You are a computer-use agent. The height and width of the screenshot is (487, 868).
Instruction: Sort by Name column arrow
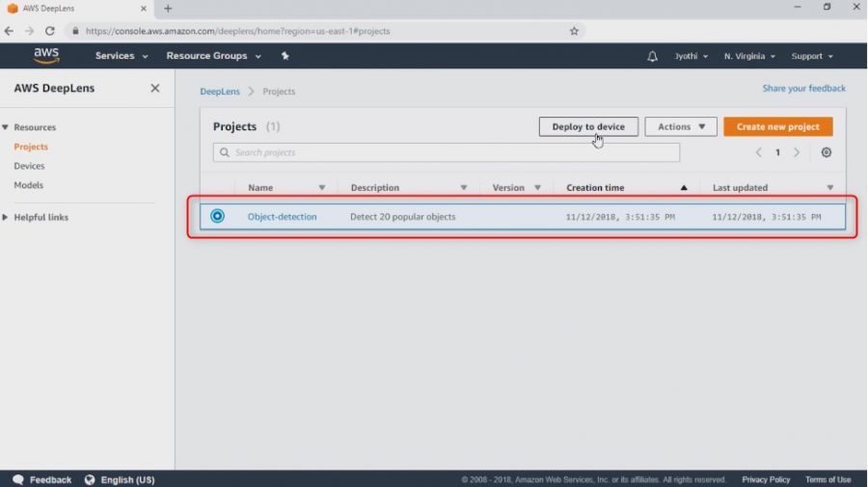pyautogui.click(x=321, y=188)
